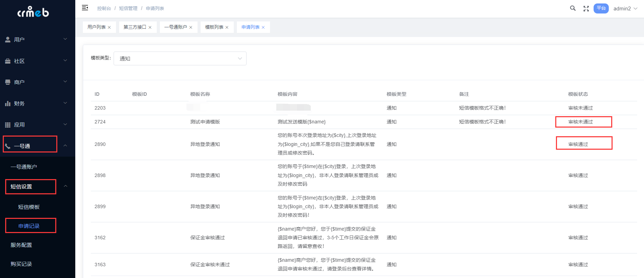Open 短信模板 in the sidebar
This screenshot has height=278, width=644.
tap(29, 207)
